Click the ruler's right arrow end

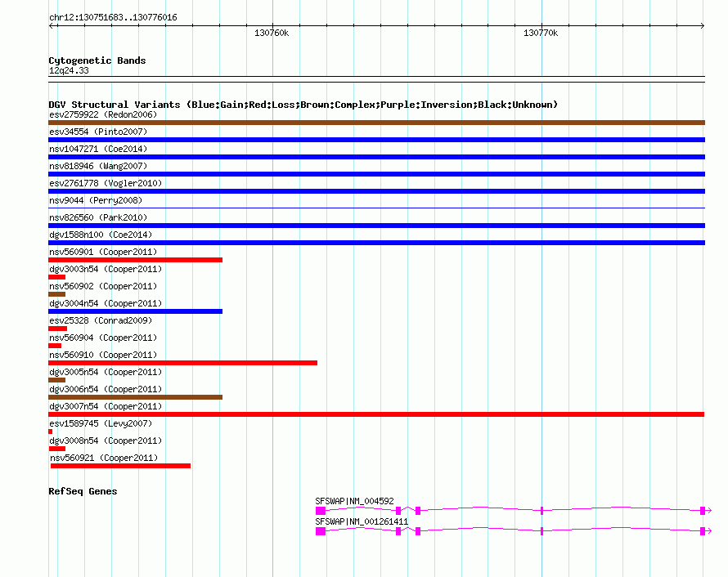(703, 25)
